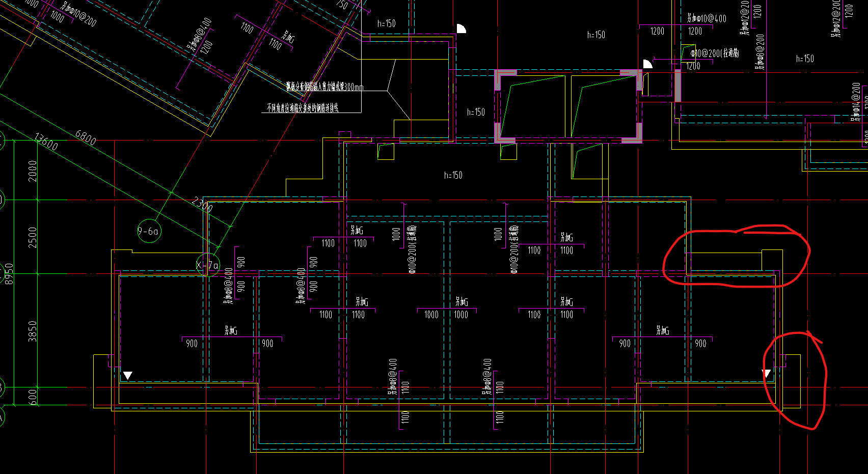Pick the angled 750 dimension text

[342, 5]
